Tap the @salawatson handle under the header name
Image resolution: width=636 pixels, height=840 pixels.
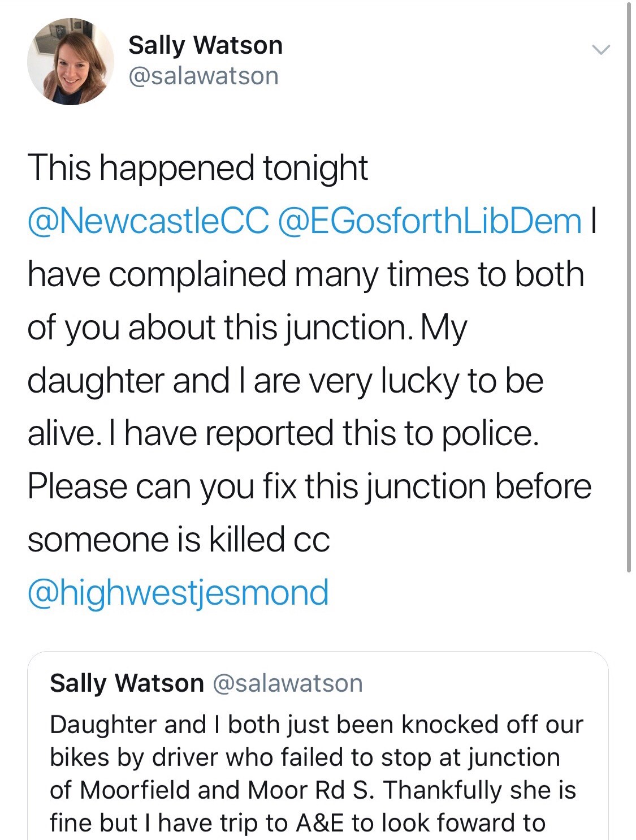[x=204, y=76]
